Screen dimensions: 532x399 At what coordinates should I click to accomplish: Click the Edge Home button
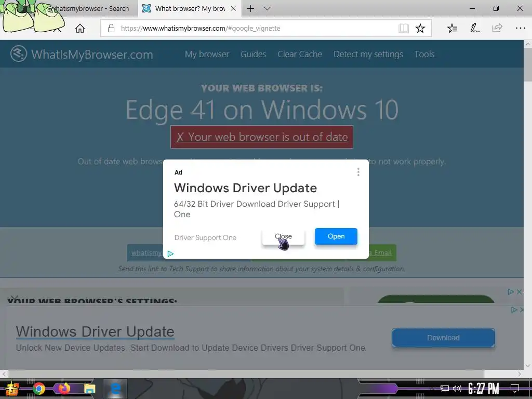click(x=80, y=28)
